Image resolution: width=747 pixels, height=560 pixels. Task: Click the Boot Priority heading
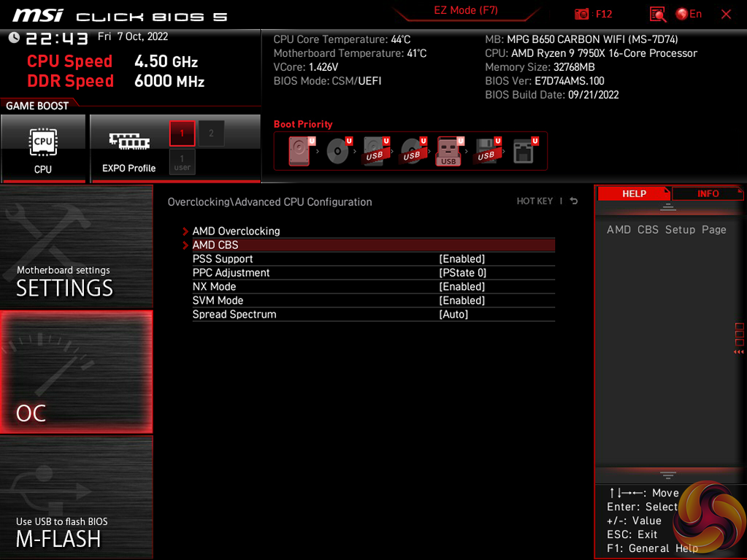(x=303, y=124)
